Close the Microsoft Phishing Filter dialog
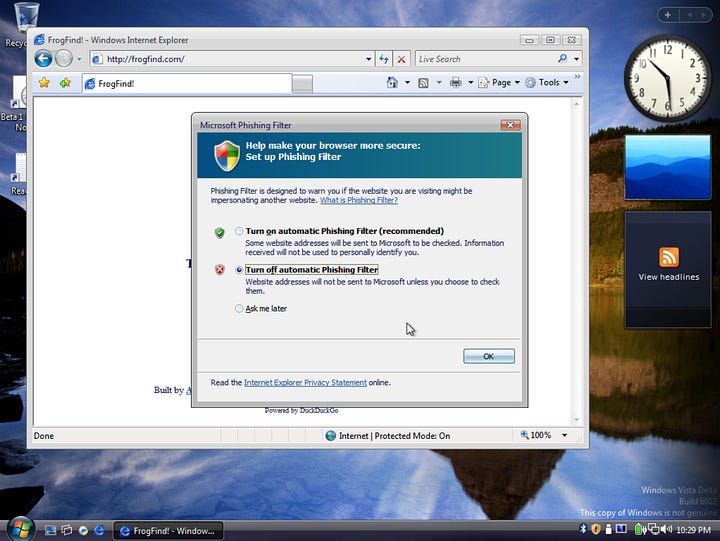720x541 pixels. 510,125
